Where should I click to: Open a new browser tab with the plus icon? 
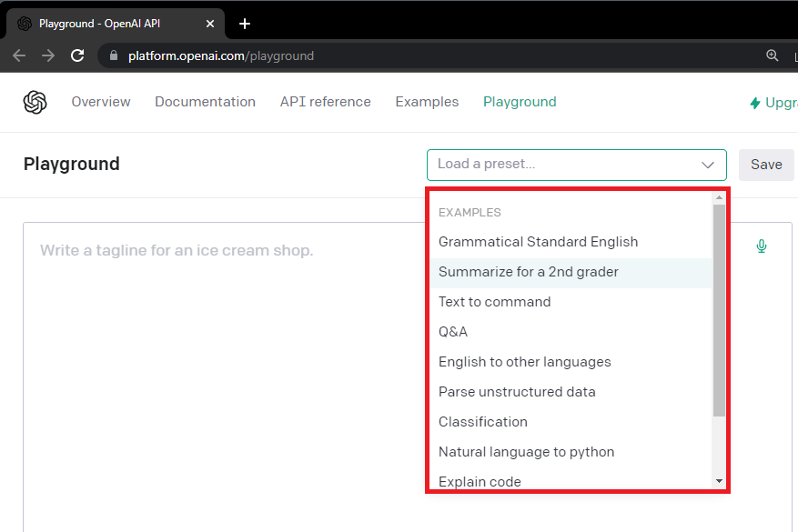(244, 24)
